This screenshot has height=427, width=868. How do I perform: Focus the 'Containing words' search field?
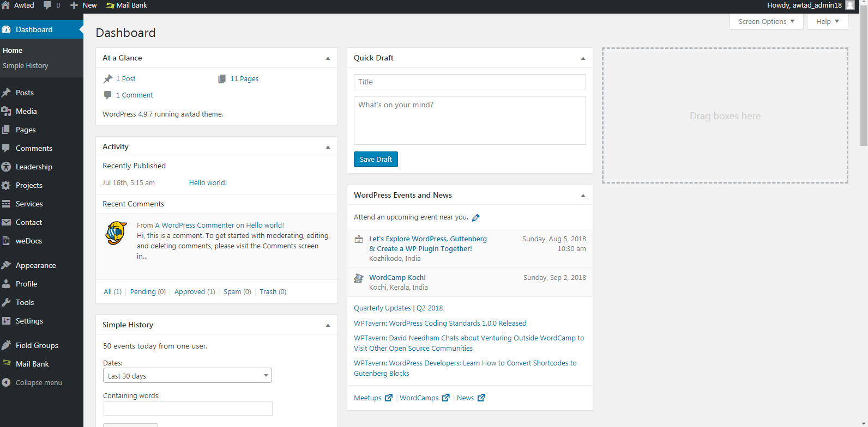coord(188,408)
